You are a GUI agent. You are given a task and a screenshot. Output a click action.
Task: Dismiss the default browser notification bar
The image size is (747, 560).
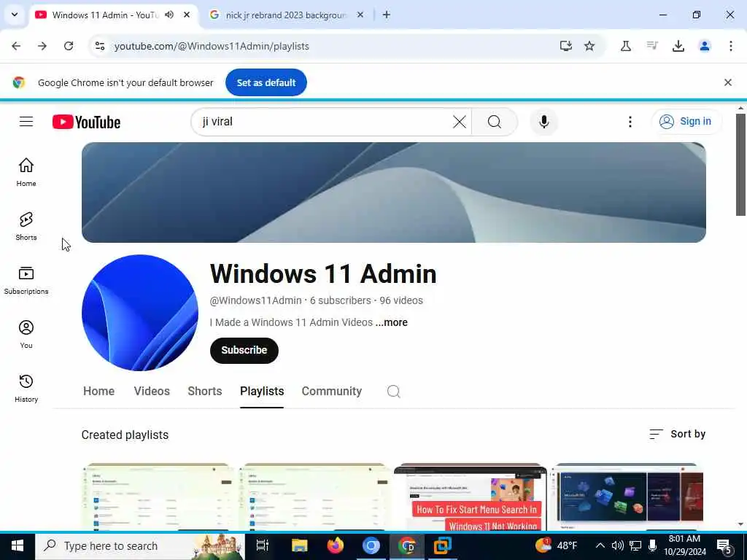pyautogui.click(x=727, y=82)
